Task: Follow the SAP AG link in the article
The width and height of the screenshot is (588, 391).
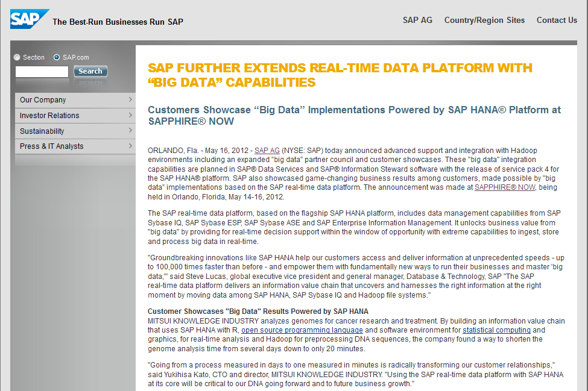Action: point(267,151)
